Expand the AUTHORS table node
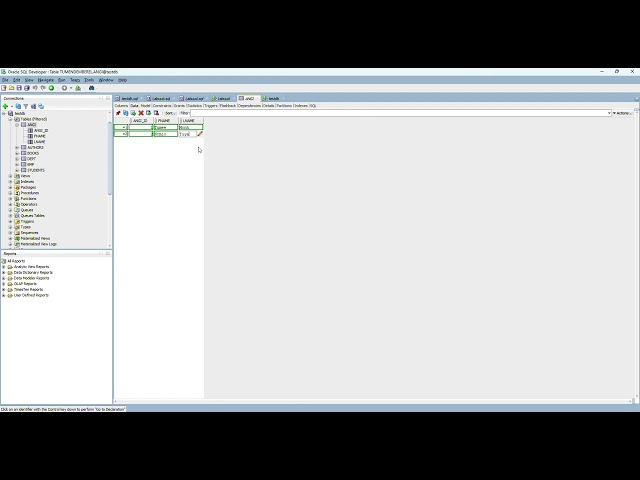Screen dimensions: 640x480 pos(17,147)
